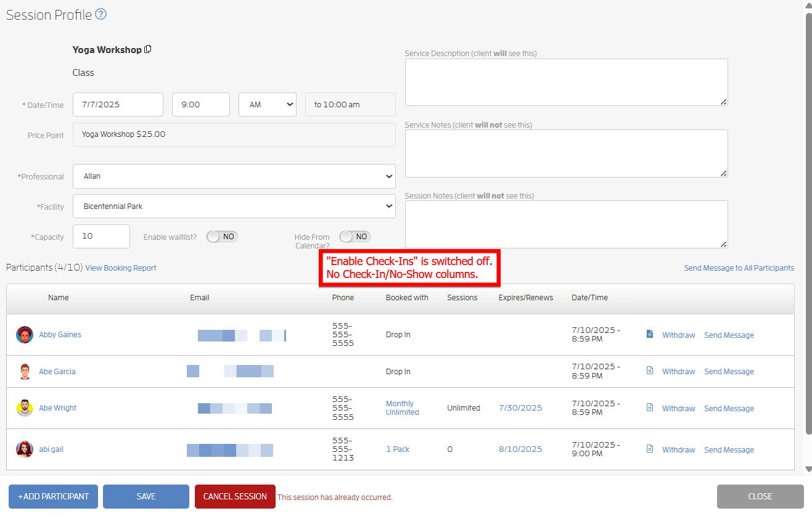Click the Service Notes text area
The height and width of the screenshot is (516, 812).
pyautogui.click(x=566, y=154)
